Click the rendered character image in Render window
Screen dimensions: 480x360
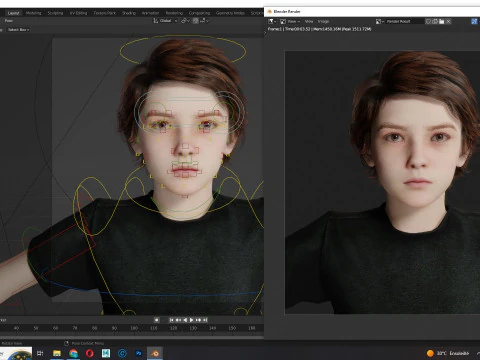tap(382, 182)
